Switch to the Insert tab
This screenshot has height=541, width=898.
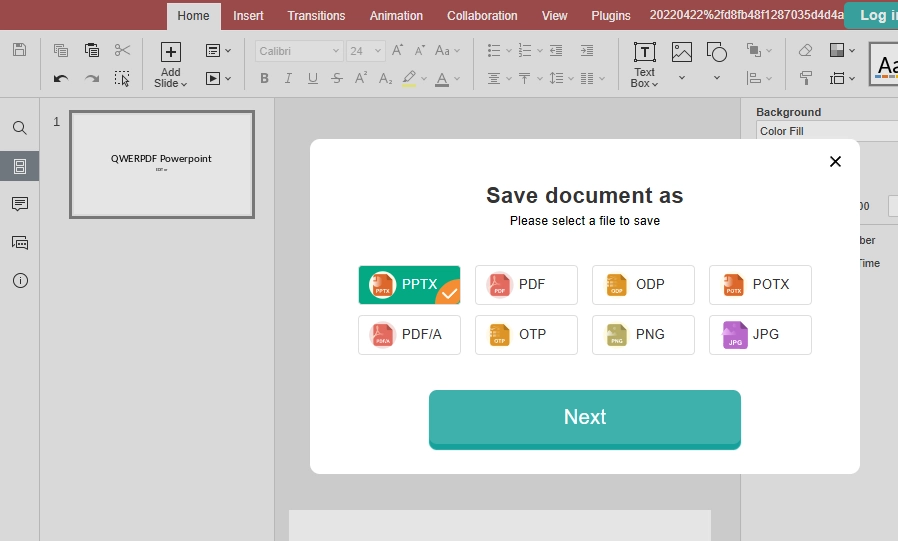click(x=248, y=16)
